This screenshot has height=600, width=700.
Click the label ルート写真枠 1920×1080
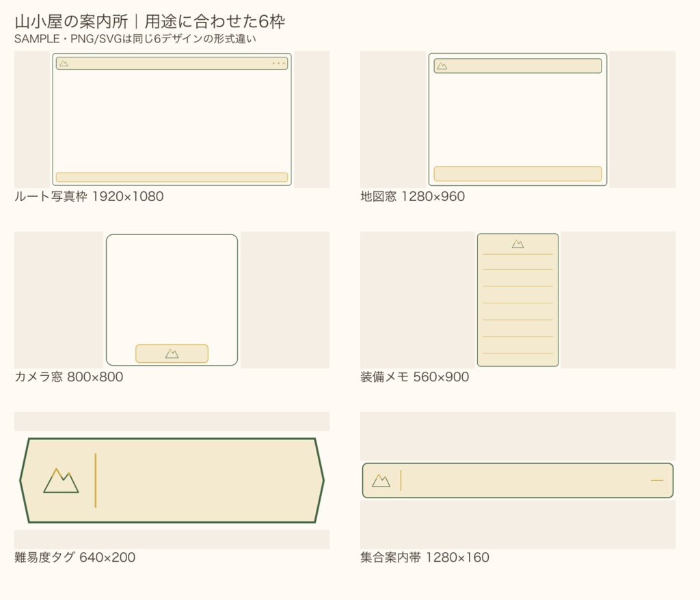pyautogui.click(x=89, y=196)
